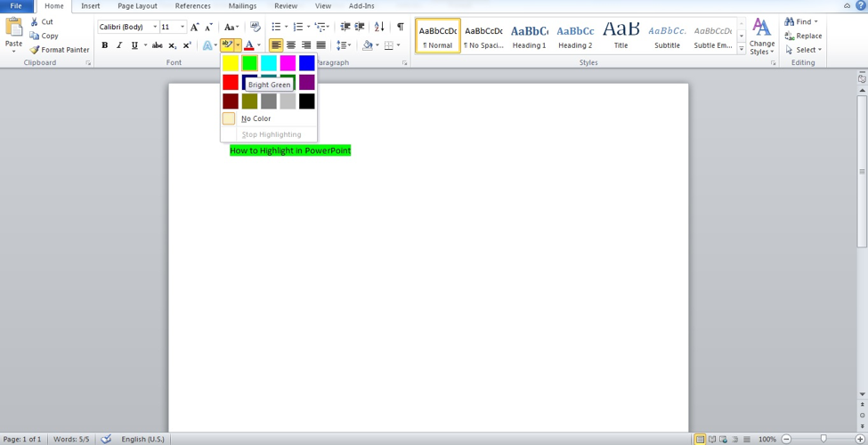Open the Select editing menu
868x445 pixels.
(803, 49)
